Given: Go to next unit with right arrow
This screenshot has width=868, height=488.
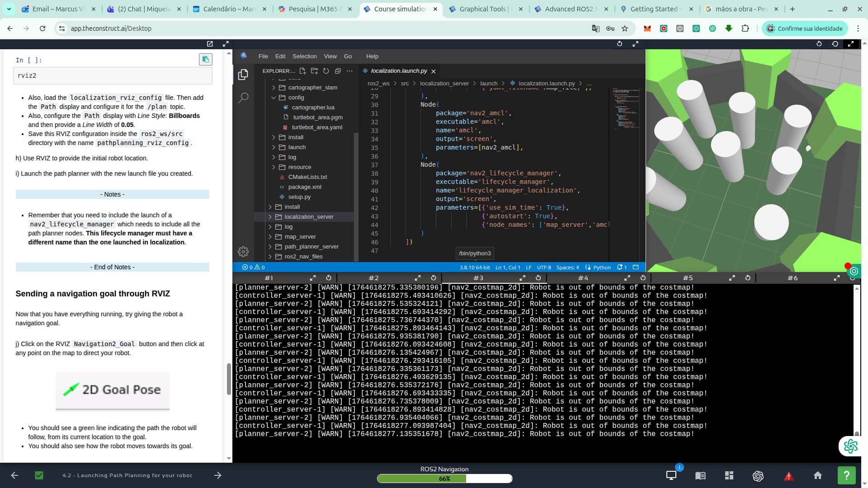Looking at the screenshot, I should (217, 475).
